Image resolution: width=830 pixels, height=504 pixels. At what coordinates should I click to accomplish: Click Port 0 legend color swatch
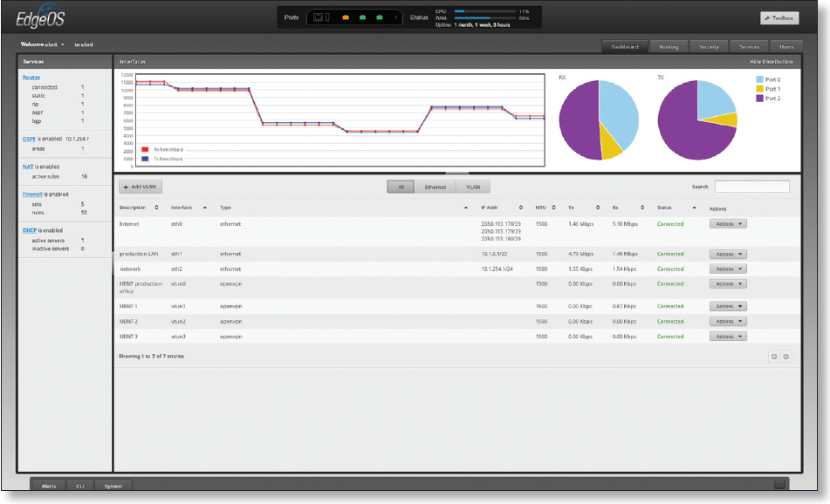click(759, 79)
